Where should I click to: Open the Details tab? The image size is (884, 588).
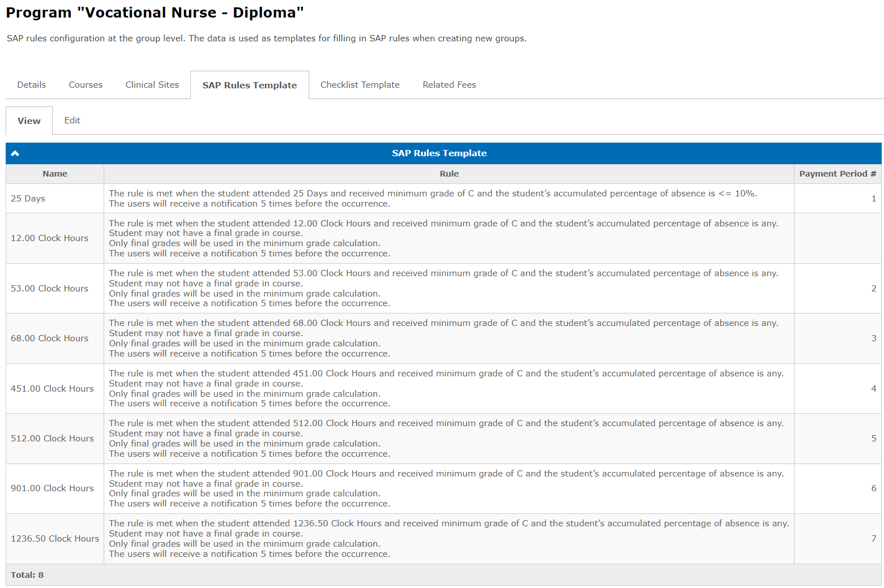[31, 85]
